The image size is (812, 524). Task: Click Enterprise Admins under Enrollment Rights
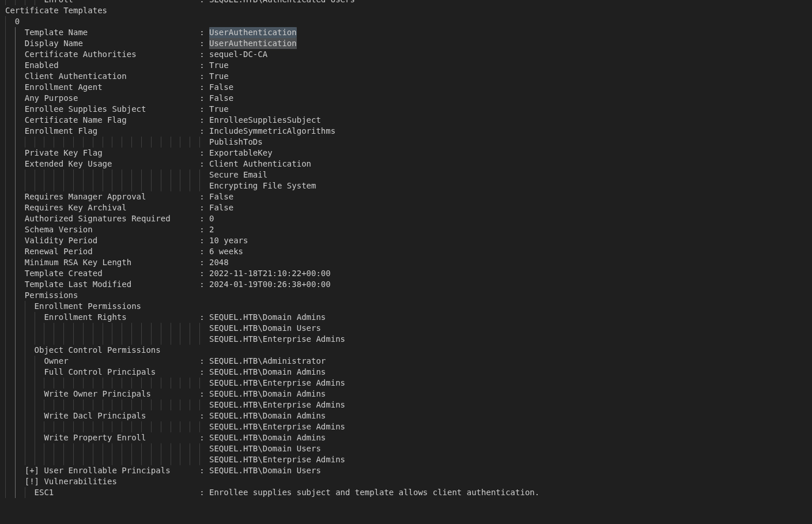pyautogui.click(x=277, y=339)
